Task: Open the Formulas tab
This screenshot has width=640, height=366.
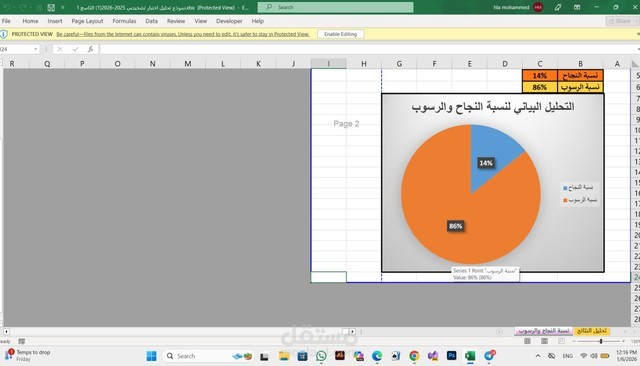Action: pyautogui.click(x=124, y=21)
